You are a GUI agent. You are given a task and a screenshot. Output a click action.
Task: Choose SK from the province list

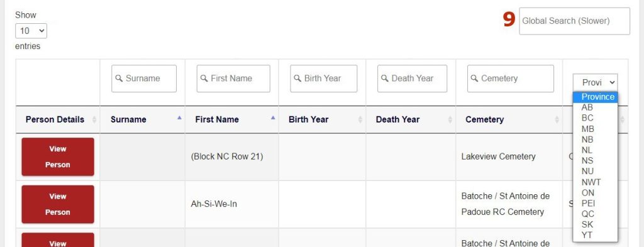(x=587, y=224)
